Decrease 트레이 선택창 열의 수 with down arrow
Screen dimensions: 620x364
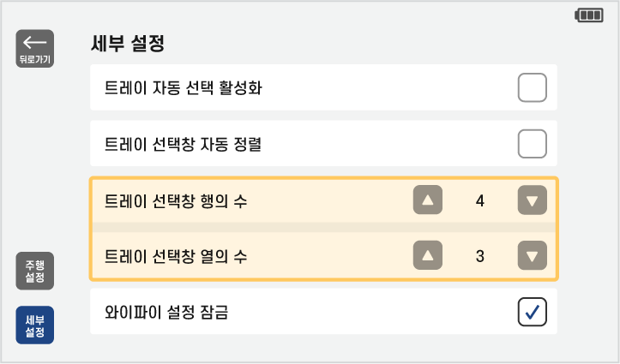coord(532,255)
